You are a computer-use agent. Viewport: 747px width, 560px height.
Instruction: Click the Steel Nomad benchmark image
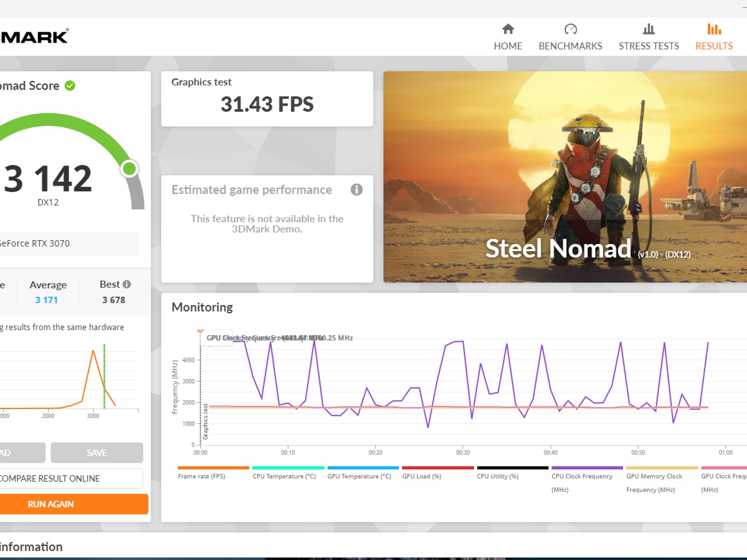click(565, 177)
